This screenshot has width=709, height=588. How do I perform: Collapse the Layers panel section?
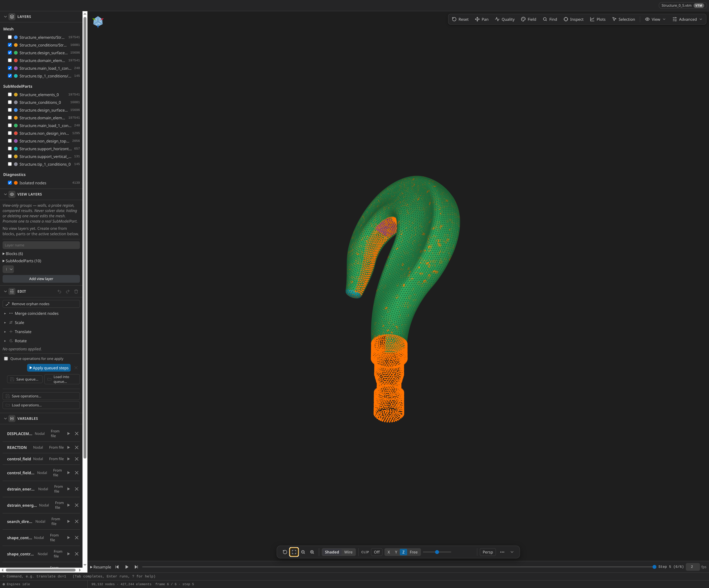click(5, 16)
